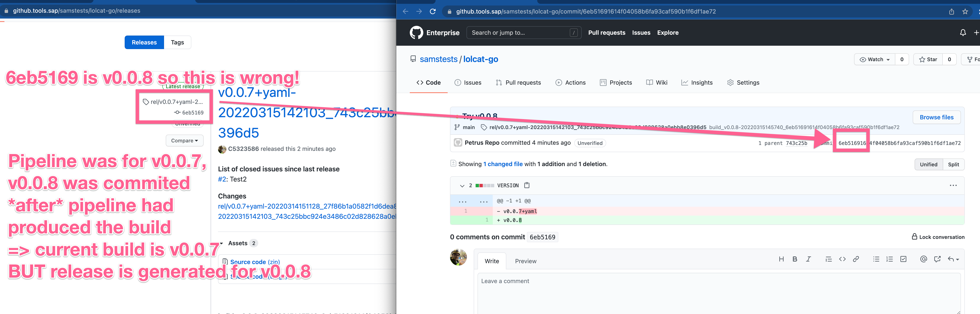Click the GitHub Enterprise octocat logo

click(416, 32)
